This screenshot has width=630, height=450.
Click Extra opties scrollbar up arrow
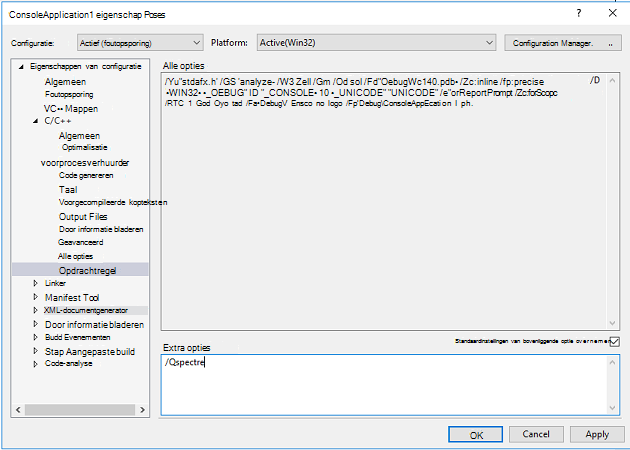(x=612, y=362)
